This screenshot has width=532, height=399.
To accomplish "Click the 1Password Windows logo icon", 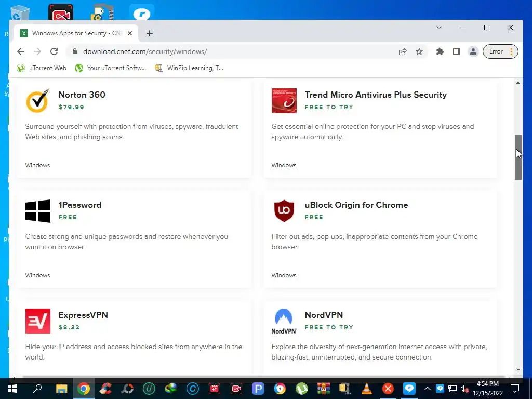I will [x=37, y=211].
